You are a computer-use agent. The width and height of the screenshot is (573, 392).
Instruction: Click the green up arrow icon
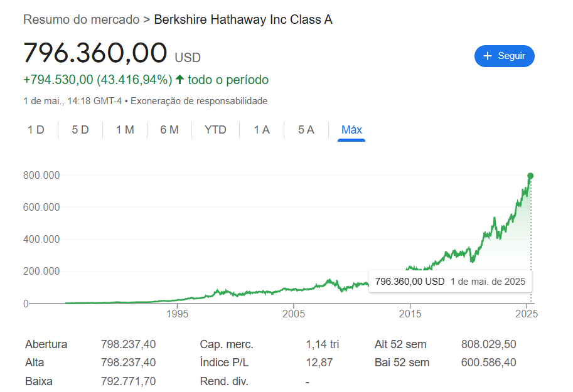179,79
